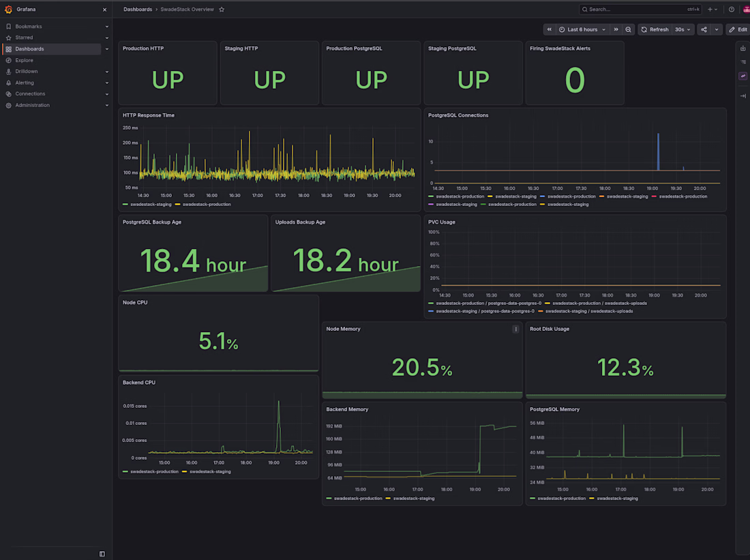
Task: Click the bell icon beside Alerting
Action: click(9, 83)
